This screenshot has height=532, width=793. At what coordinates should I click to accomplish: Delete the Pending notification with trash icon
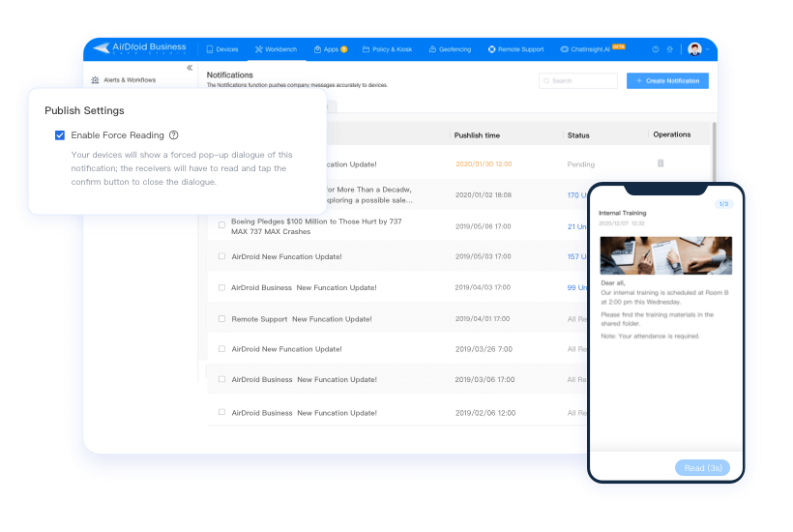click(661, 163)
